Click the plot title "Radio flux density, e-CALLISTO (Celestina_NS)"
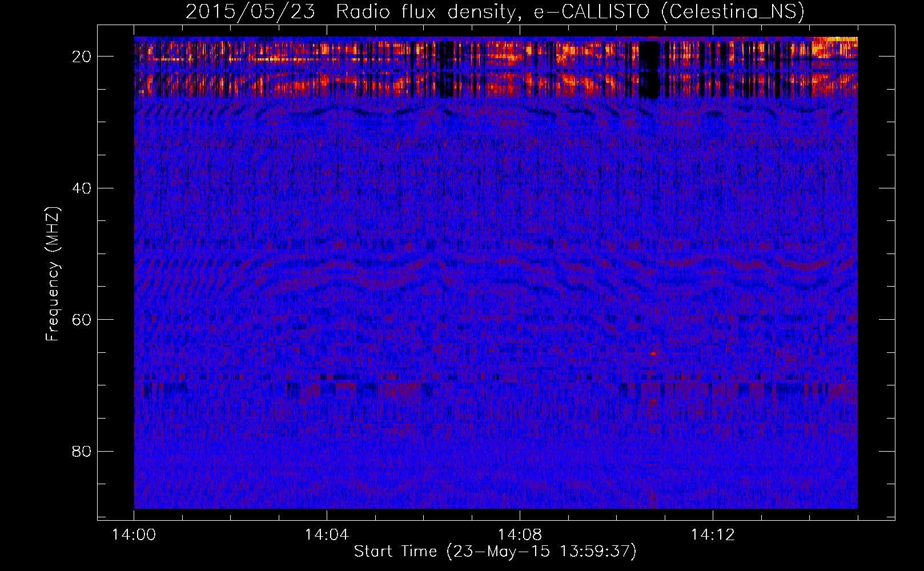The image size is (924, 571). pyautogui.click(x=570, y=12)
